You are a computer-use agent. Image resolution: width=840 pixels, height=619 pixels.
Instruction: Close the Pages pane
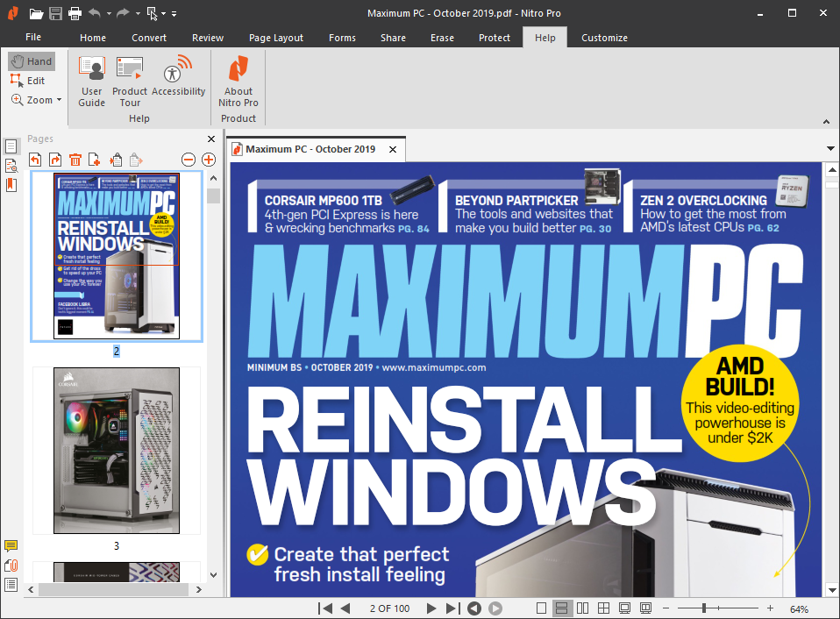211,139
